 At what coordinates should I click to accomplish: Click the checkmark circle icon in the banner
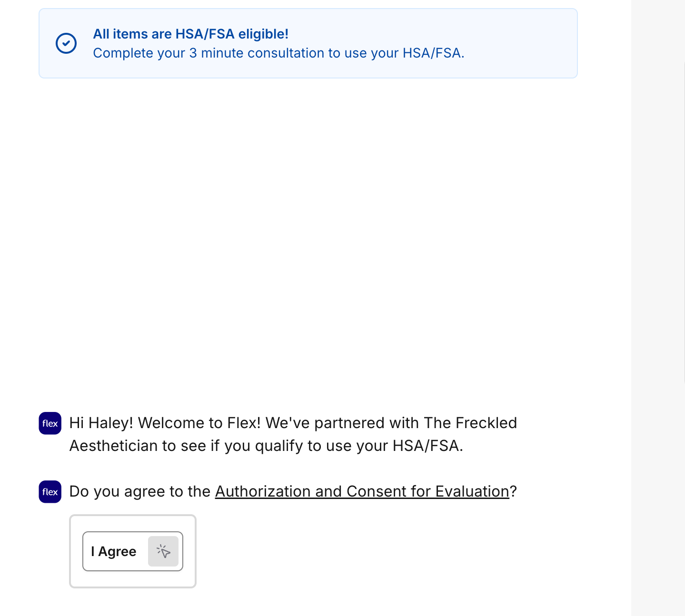click(x=66, y=43)
